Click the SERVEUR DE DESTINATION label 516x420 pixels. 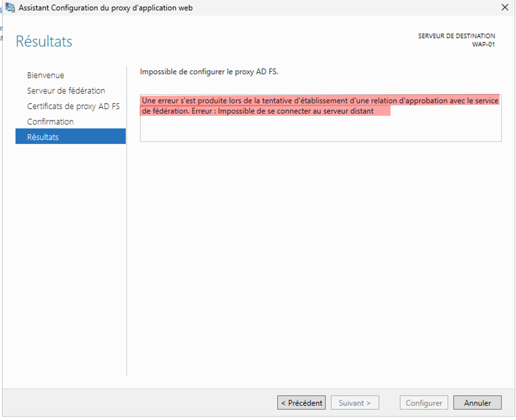pos(456,36)
